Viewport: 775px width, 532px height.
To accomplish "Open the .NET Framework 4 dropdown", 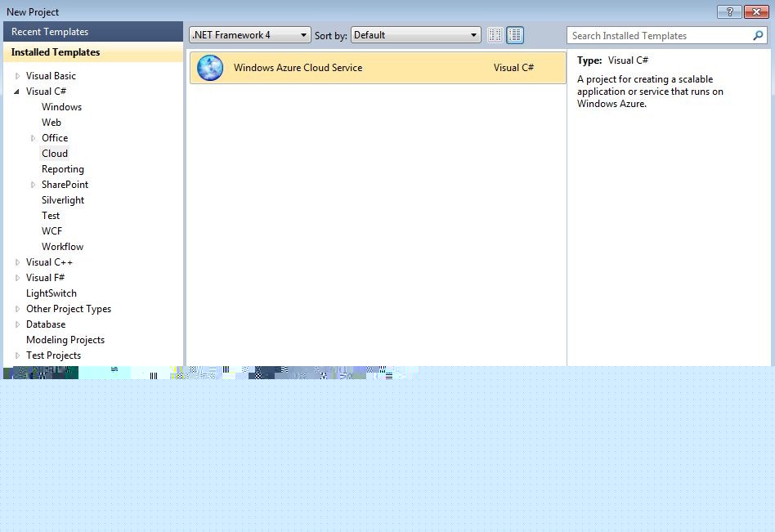I will click(x=249, y=35).
